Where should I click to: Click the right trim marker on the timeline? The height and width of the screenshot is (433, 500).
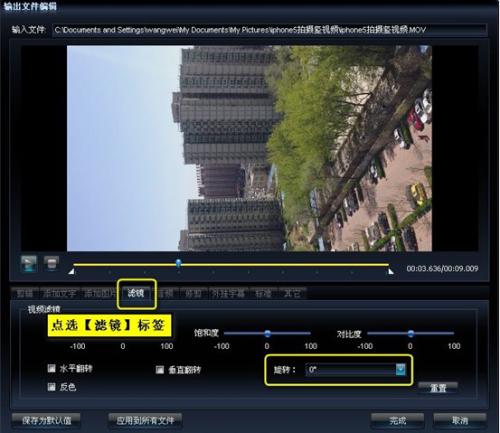point(390,272)
